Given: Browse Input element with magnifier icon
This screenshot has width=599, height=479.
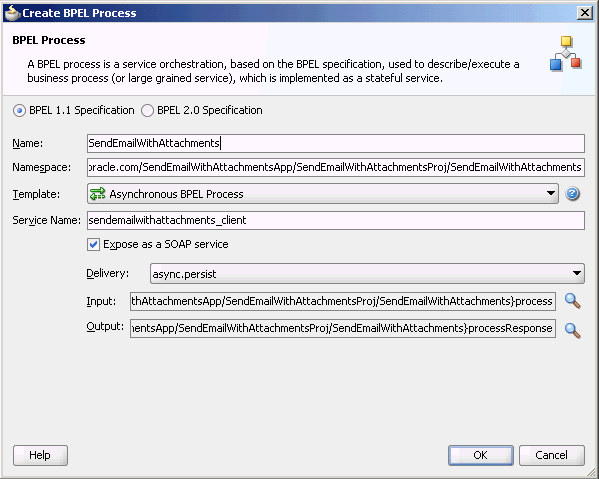Looking at the screenshot, I should pos(573,301).
